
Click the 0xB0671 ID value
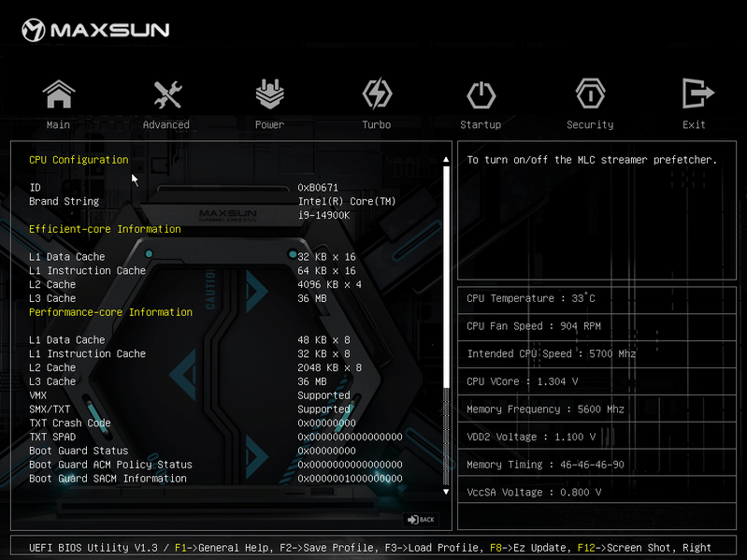(318, 188)
